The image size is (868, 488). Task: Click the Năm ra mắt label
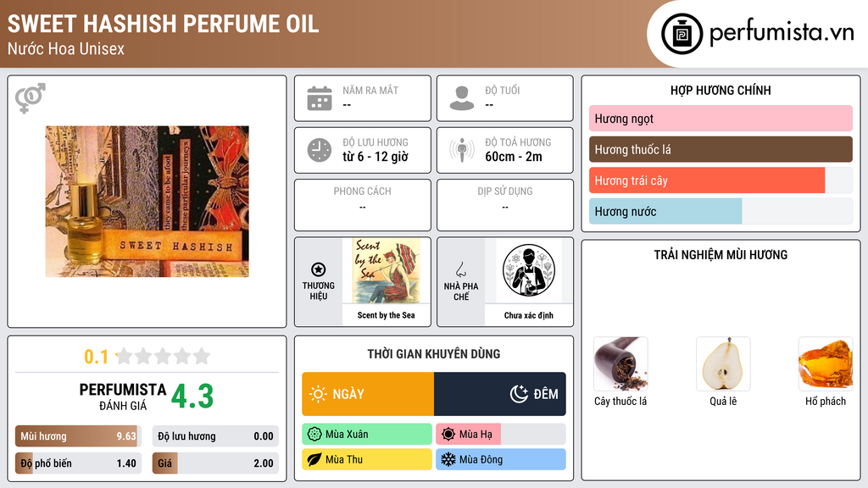[x=370, y=90]
